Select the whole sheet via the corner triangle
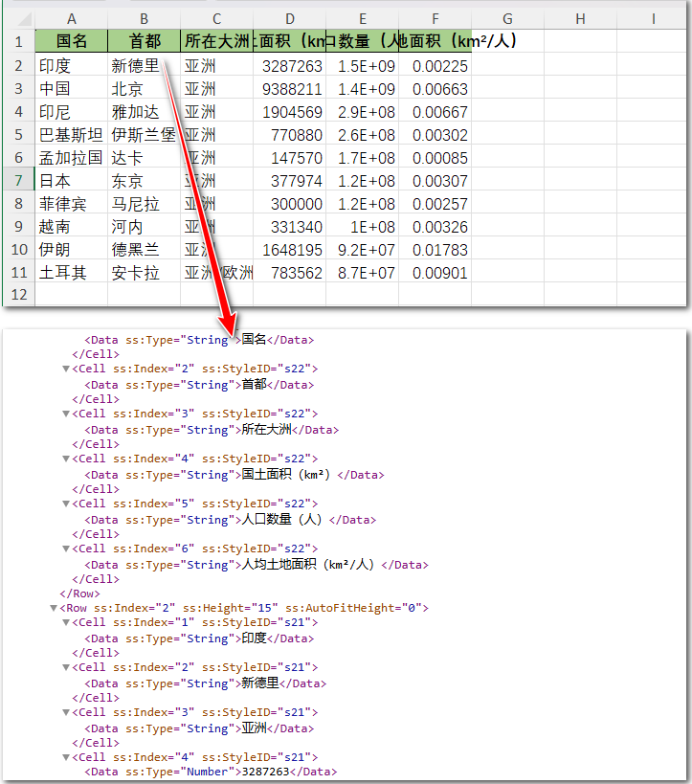Screen dimensions: 692x784 tap(24, 19)
